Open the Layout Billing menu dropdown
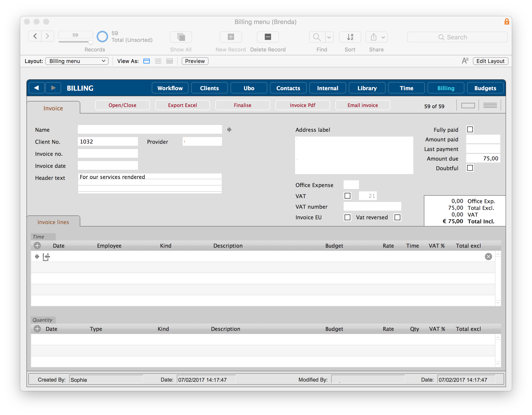The width and height of the screenshot is (532, 415). [x=77, y=61]
